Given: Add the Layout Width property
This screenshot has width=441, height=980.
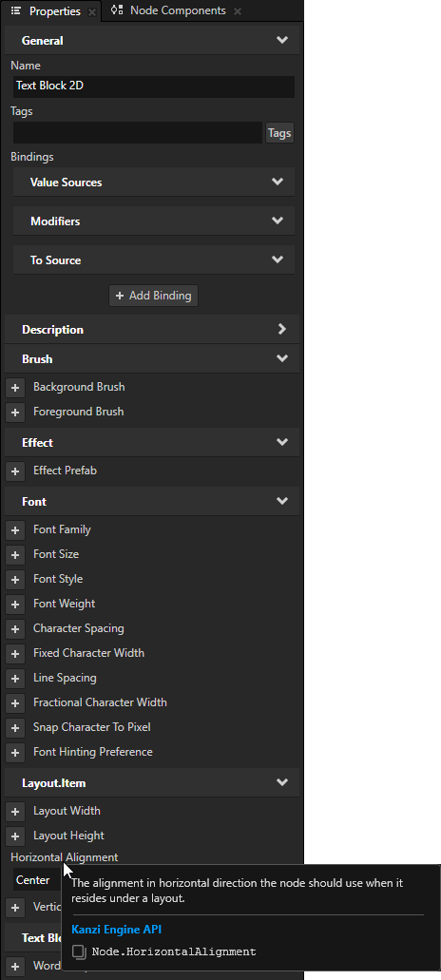Looking at the screenshot, I should [x=15, y=811].
